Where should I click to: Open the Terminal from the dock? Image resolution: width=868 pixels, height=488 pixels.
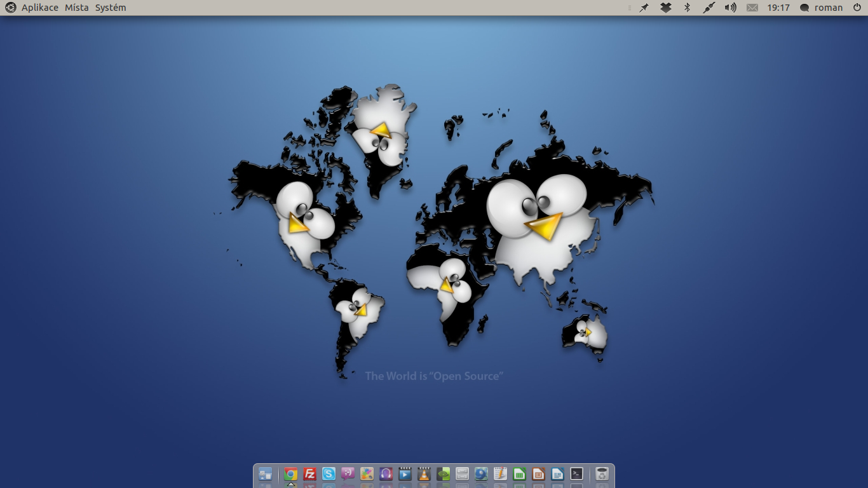tap(576, 474)
